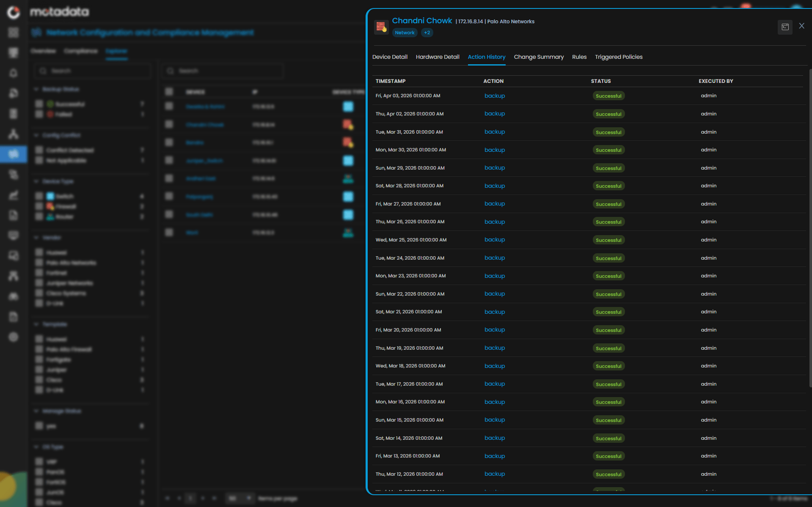The image size is (812, 507).
Task: Select the highlighted NCM icon in left sidebar
Action: [14, 154]
